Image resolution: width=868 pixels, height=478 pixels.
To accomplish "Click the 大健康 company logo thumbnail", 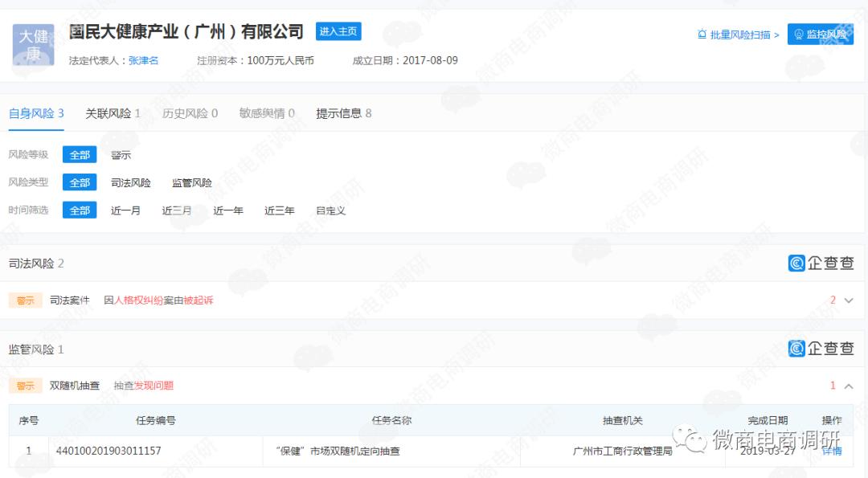I will coord(33,45).
